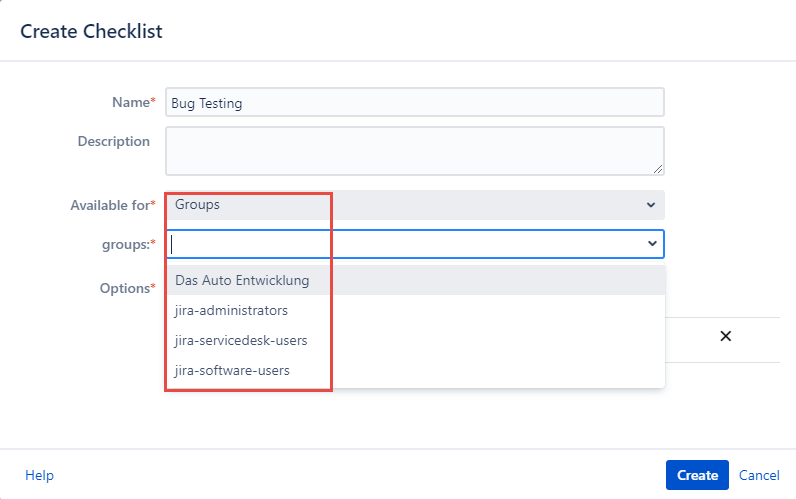This screenshot has width=796, height=499.
Task: Open the 'Available for' Groups dropdown
Action: [x=414, y=205]
